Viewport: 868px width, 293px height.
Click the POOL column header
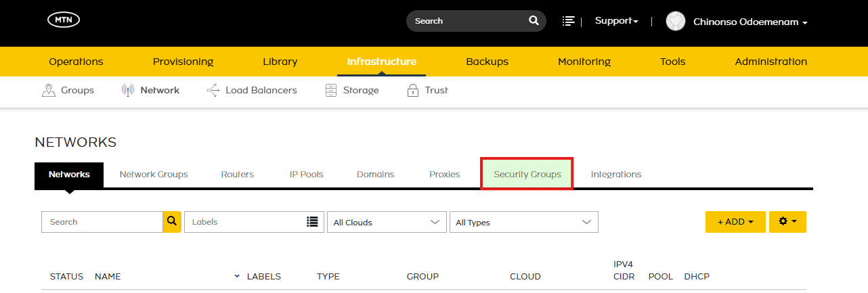click(661, 277)
